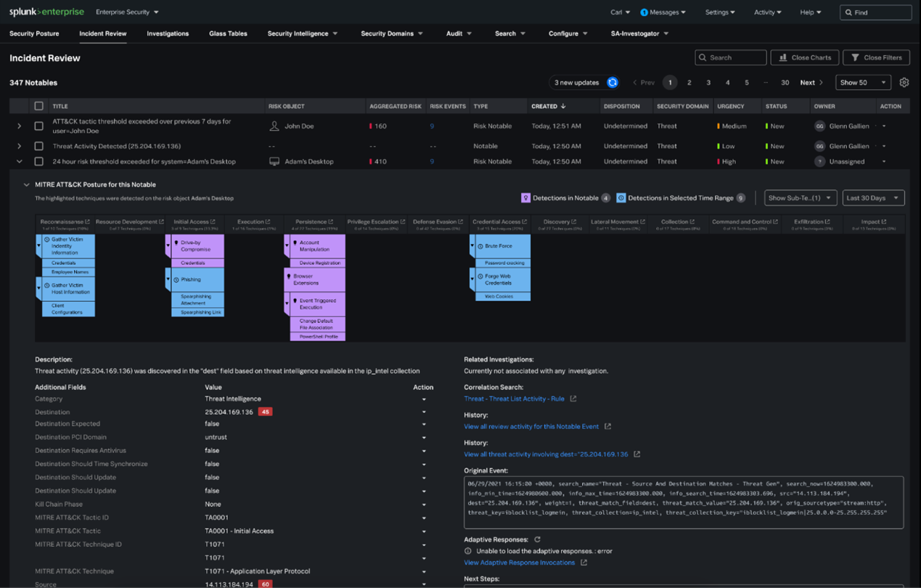Viewport: 921px width, 588px height.
Task: Switch to the Security Posture tab
Action: [33, 33]
